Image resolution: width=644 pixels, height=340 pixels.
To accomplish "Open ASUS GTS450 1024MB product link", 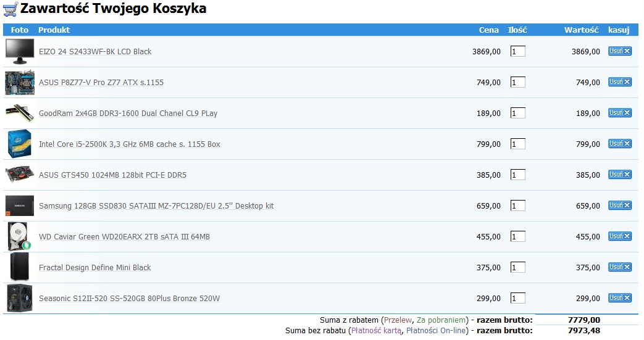I will pos(112,175).
